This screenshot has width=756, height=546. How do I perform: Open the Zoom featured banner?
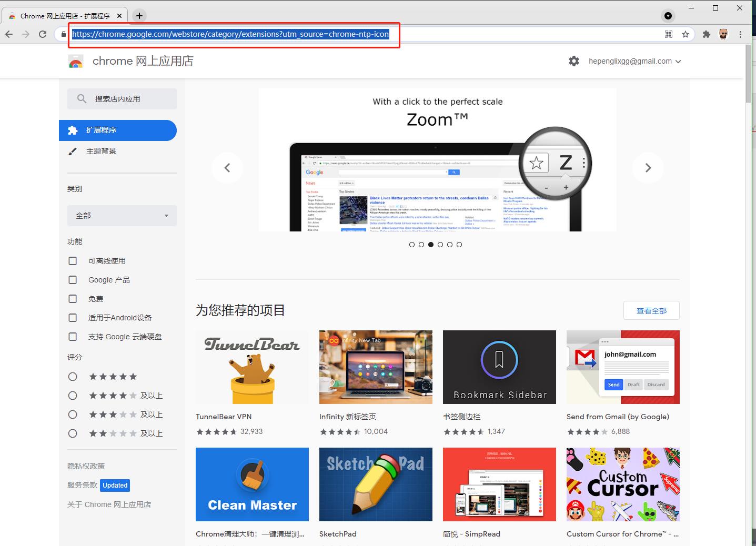[x=438, y=160]
